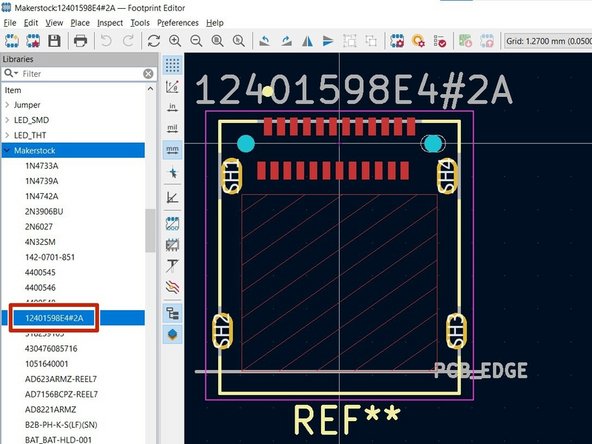This screenshot has height=444, width=592.
Task: Switch units to mils
Action: (173, 128)
